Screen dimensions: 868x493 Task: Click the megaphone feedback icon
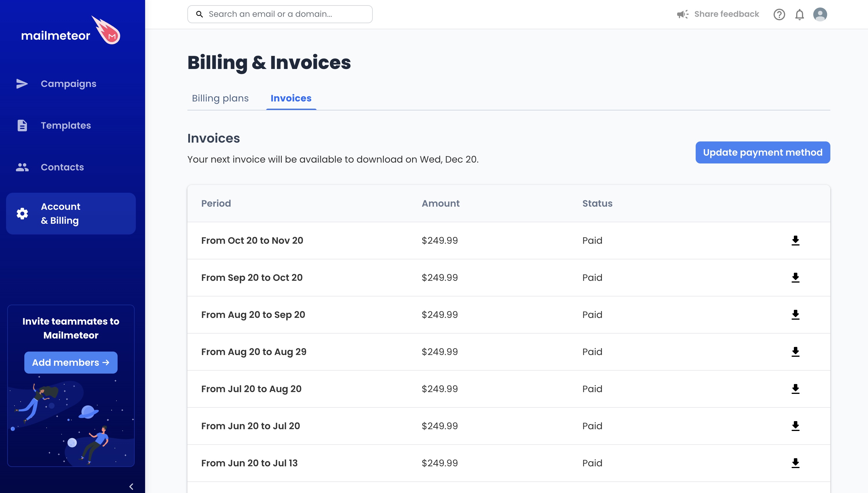click(683, 14)
